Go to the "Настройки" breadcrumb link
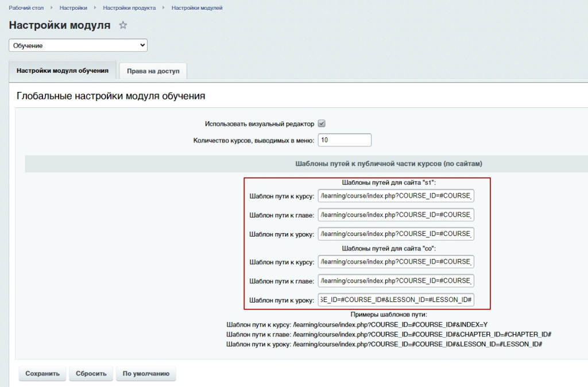588x387 pixels. pyautogui.click(x=73, y=8)
